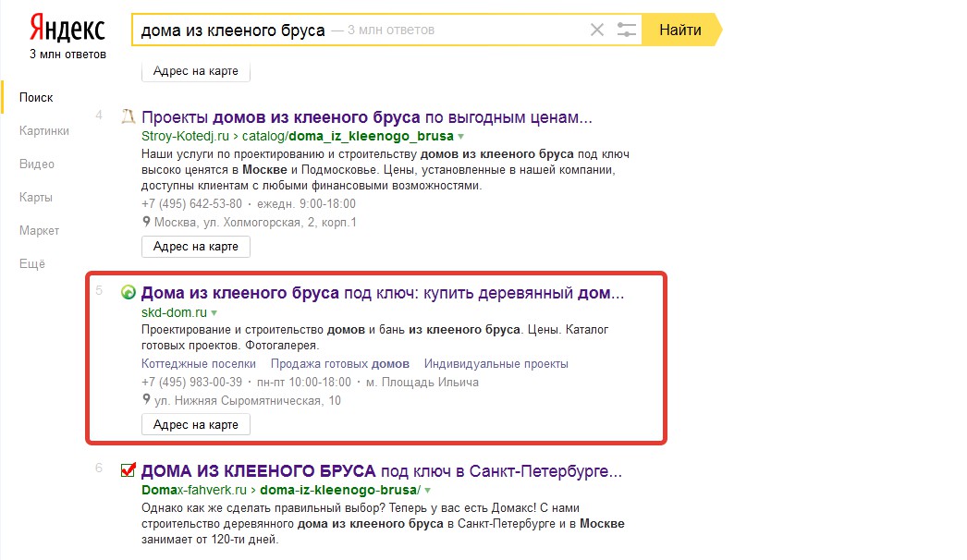The height and width of the screenshot is (560, 967).
Task: Click the skd-dom.ru green favicon
Action: point(128,292)
